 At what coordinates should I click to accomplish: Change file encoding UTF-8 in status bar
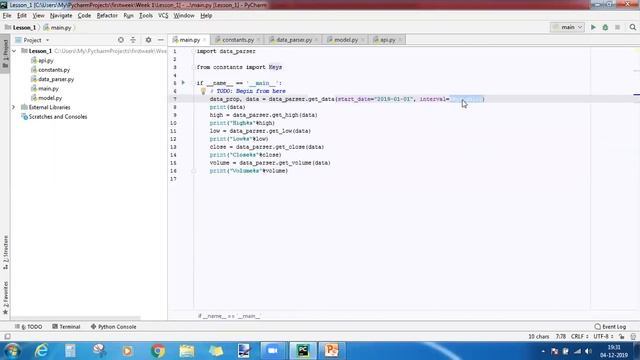click(x=603, y=337)
